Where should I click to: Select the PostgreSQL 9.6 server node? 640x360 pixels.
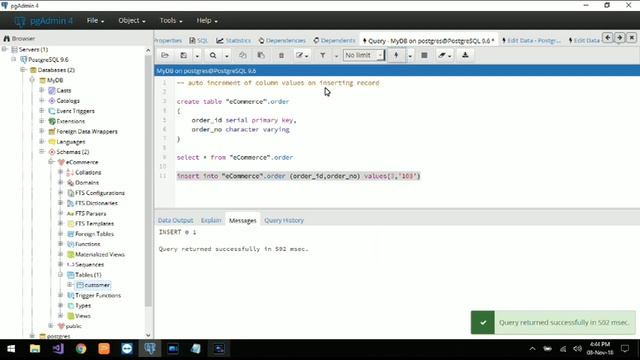click(48, 60)
